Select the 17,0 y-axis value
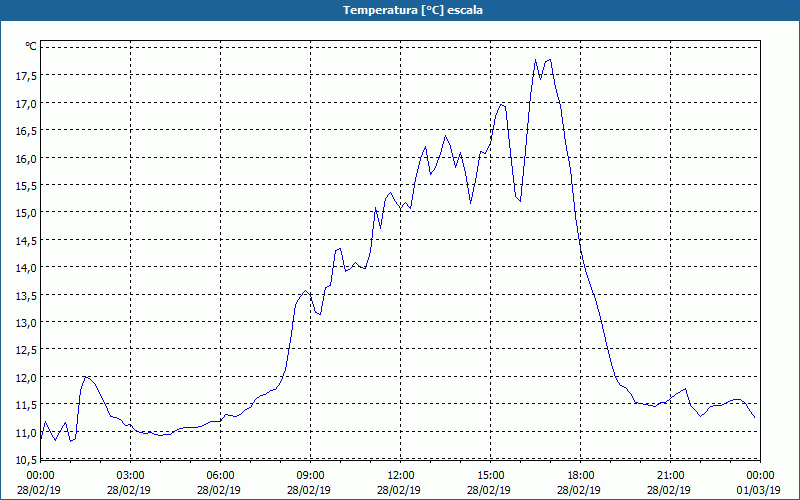The height and width of the screenshot is (500, 800). 26,103
